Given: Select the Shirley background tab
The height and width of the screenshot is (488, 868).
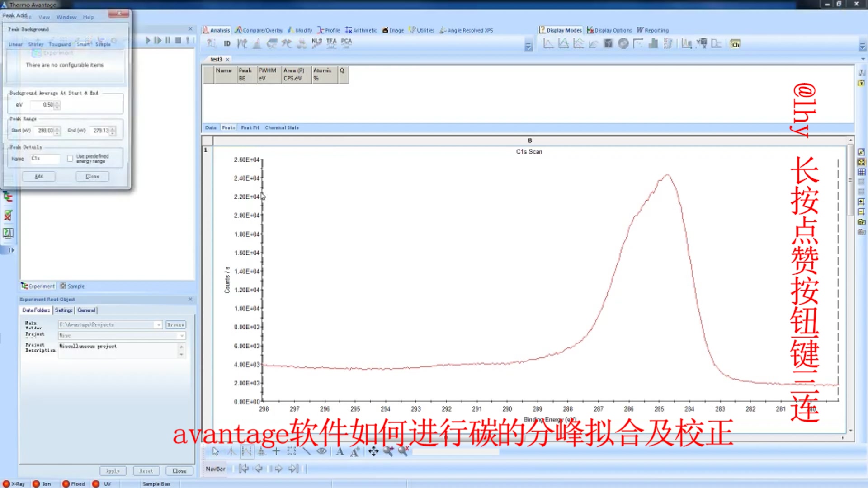Looking at the screenshot, I should [x=36, y=44].
